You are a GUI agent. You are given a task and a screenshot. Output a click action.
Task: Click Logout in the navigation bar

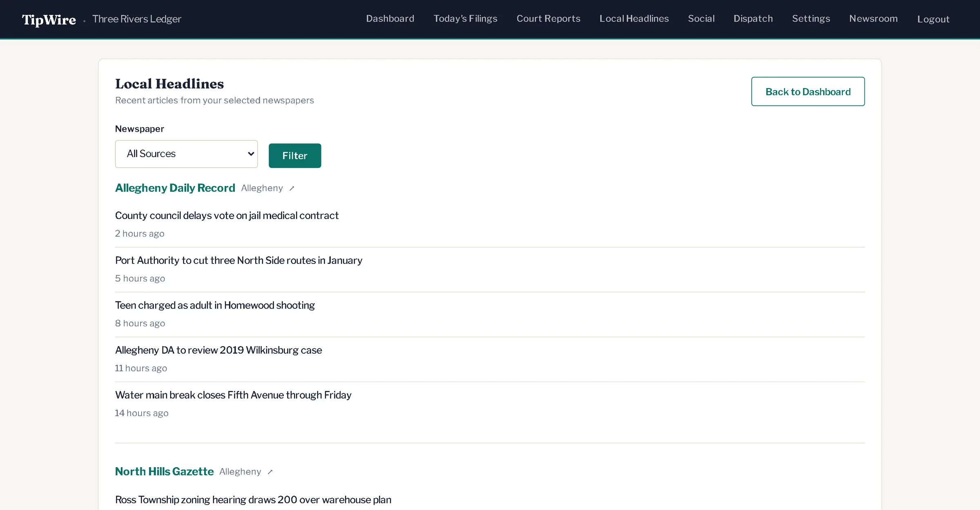pyautogui.click(x=933, y=19)
